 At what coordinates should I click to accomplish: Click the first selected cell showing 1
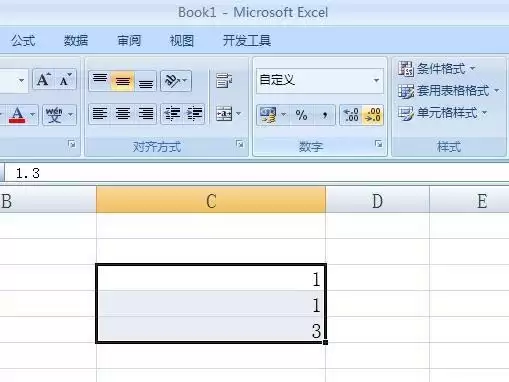coord(211,278)
